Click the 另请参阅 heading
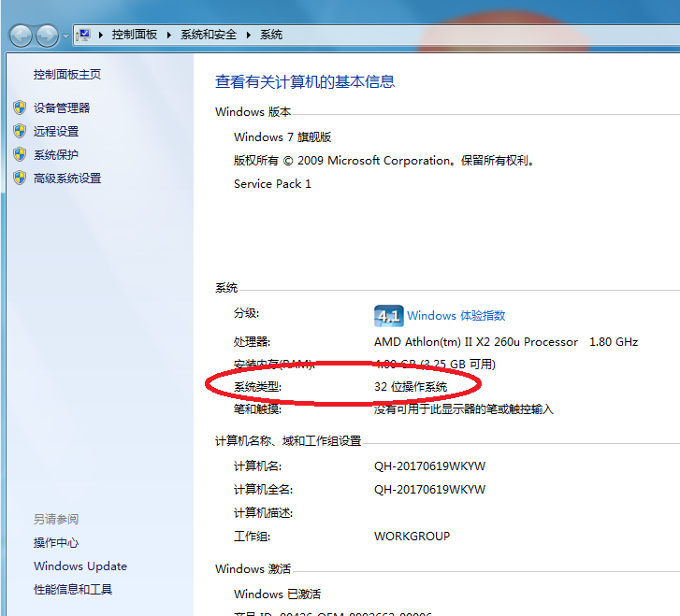 (x=56, y=520)
